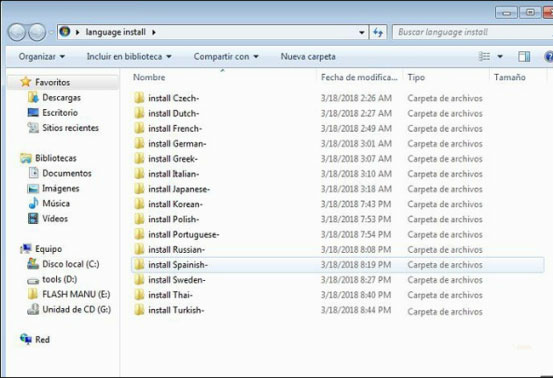Viewport: 554px width, 378px height.
Task: Click the refresh icon beside address bar
Action: pos(378,33)
